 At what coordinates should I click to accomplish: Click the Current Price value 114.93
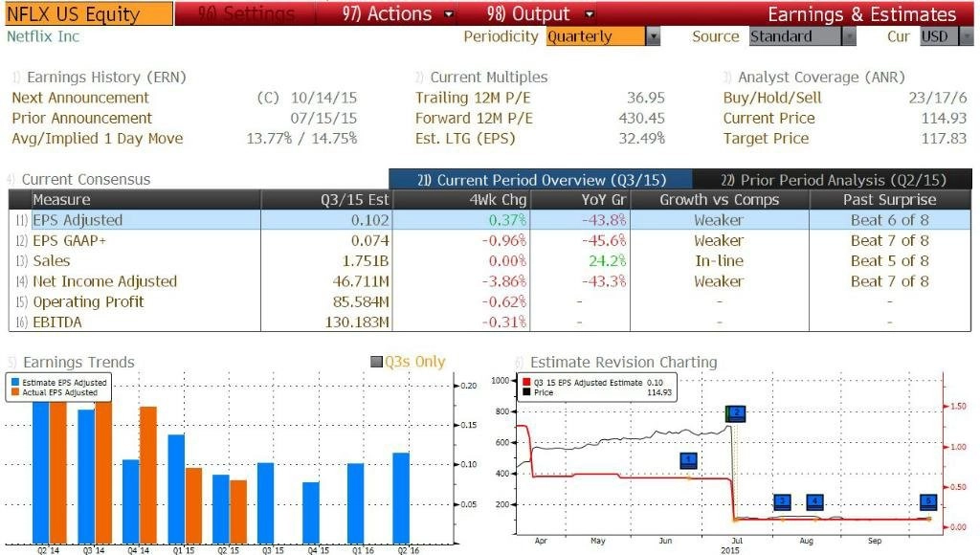944,118
